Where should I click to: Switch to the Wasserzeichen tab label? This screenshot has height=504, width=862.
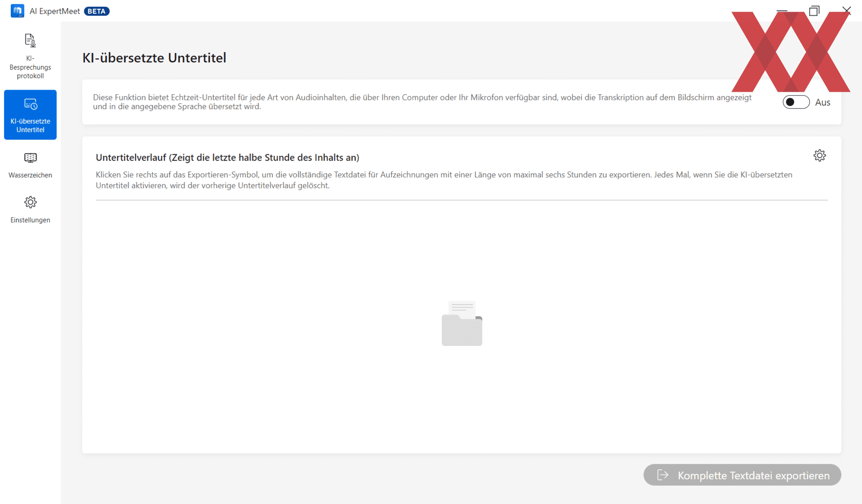30,175
